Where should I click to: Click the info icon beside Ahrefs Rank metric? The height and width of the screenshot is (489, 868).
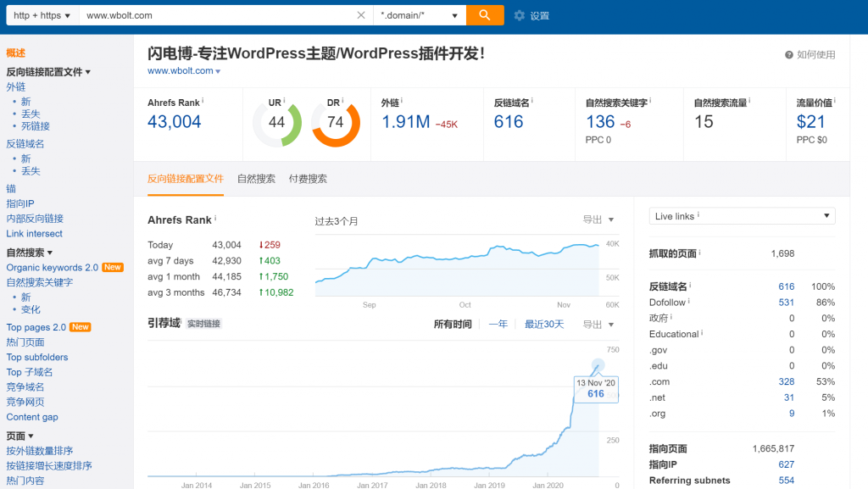click(203, 101)
